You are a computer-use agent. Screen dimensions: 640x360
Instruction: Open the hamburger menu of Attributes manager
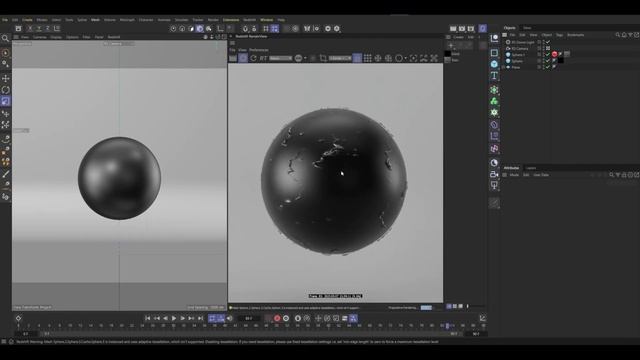[x=504, y=175]
